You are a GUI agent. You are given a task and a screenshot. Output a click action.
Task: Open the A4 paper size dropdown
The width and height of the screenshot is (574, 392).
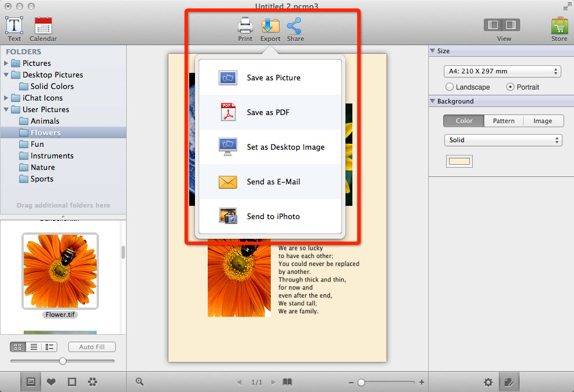pos(502,72)
